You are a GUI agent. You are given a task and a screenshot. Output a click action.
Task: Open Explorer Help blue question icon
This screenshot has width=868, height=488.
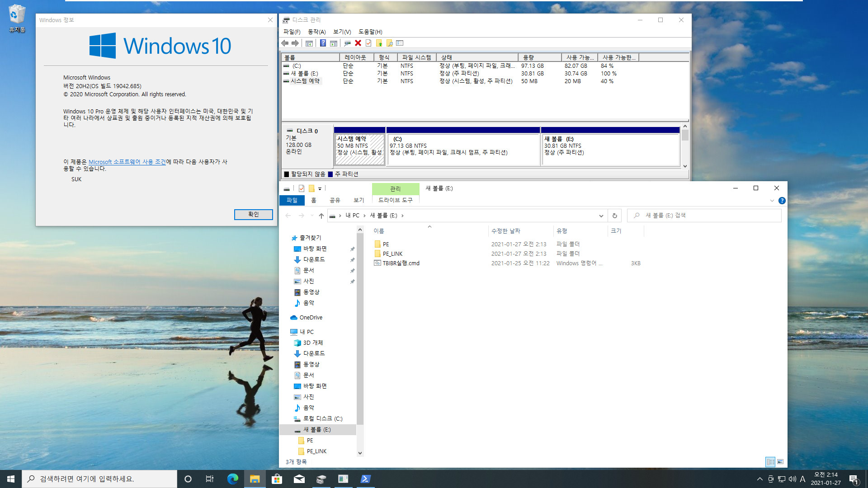click(x=782, y=201)
